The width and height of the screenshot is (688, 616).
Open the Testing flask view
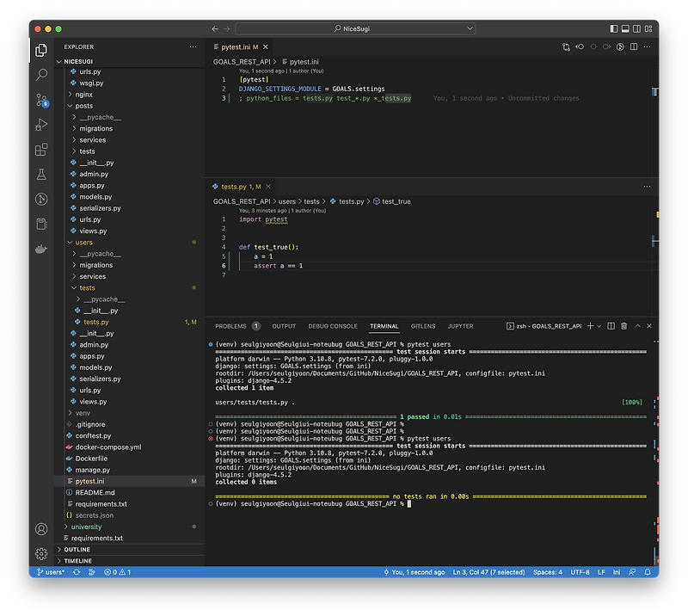(x=41, y=175)
